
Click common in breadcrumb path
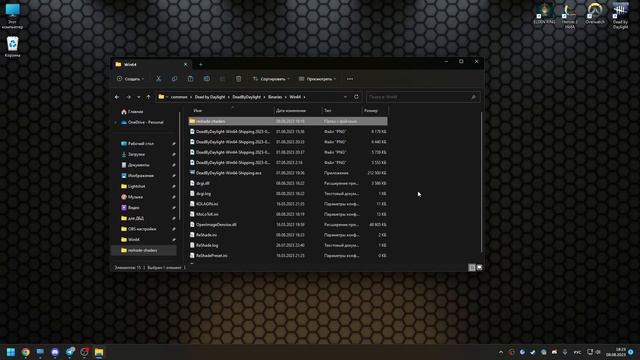pos(179,97)
